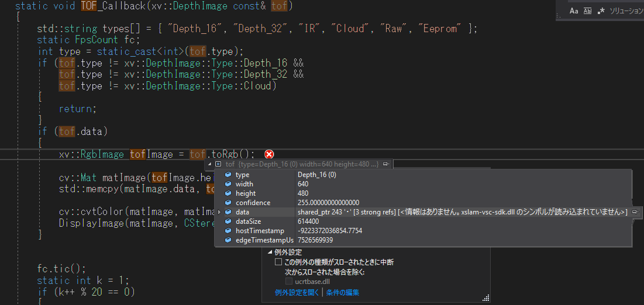The height and width of the screenshot is (305, 644).
Task: Select the hostTimestamp value -9223372036854.7754
Action: click(329, 231)
